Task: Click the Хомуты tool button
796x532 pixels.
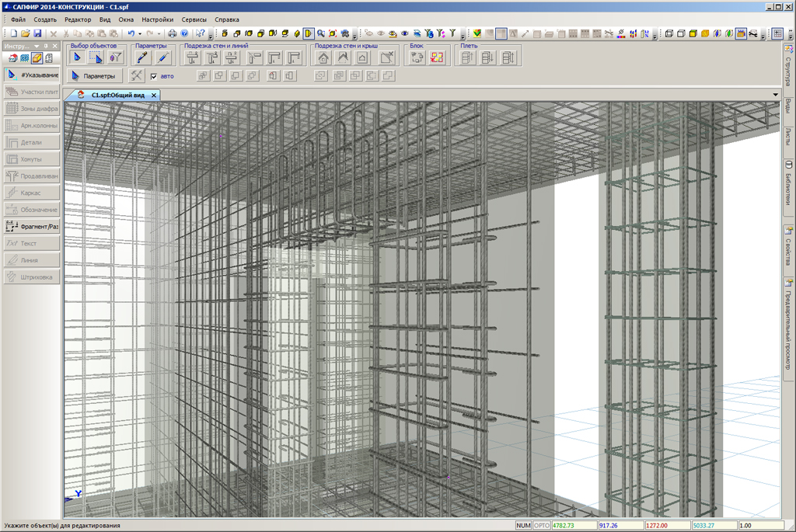Action: tap(32, 159)
